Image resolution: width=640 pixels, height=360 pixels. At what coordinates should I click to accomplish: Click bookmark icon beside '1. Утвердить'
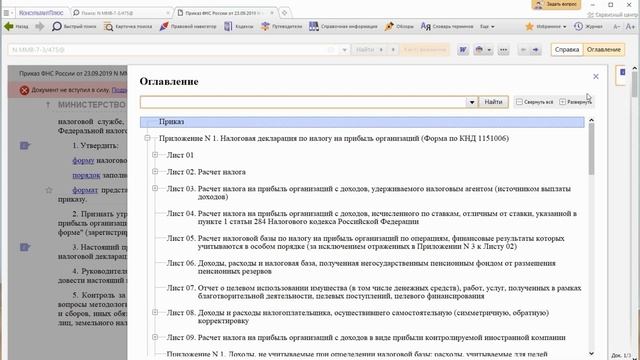point(24,146)
